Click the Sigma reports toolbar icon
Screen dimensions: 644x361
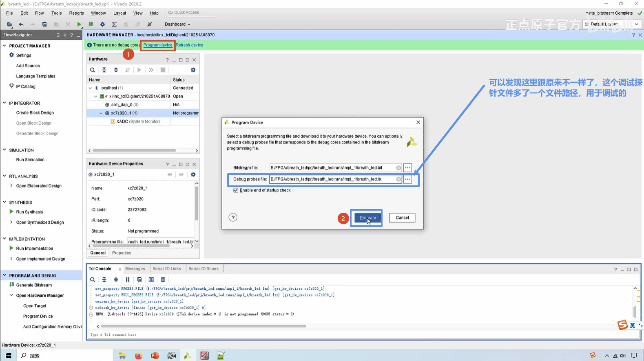pyautogui.click(x=114, y=24)
